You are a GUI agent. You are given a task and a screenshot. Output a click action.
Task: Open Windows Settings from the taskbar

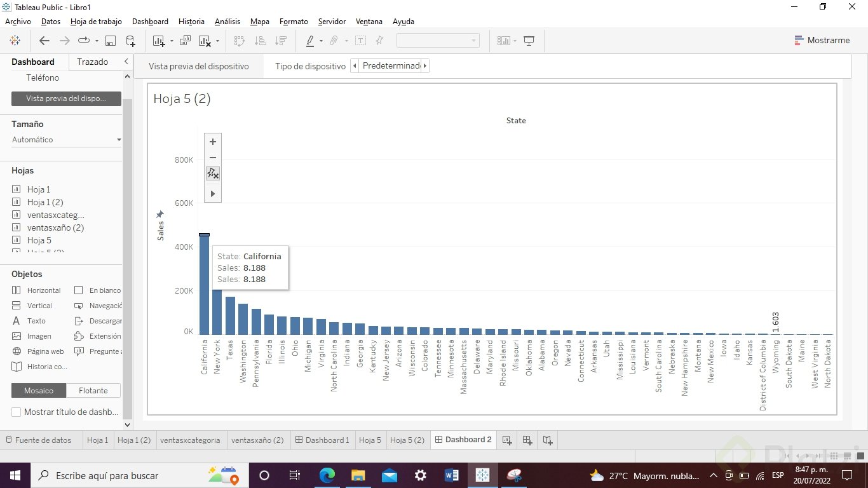[421, 475]
